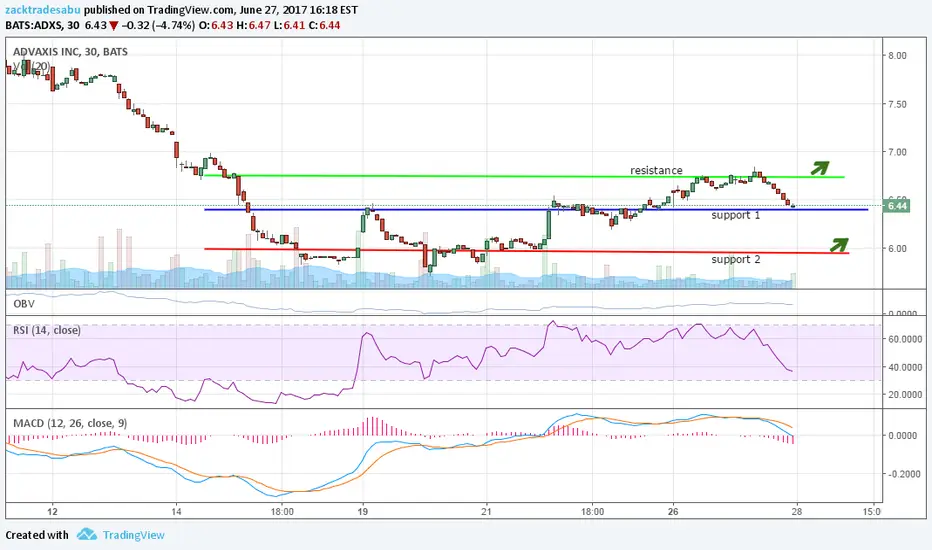This screenshot has height=550, width=932.
Task: Click the -0.2000 MACD axis value
Action: 903,474
